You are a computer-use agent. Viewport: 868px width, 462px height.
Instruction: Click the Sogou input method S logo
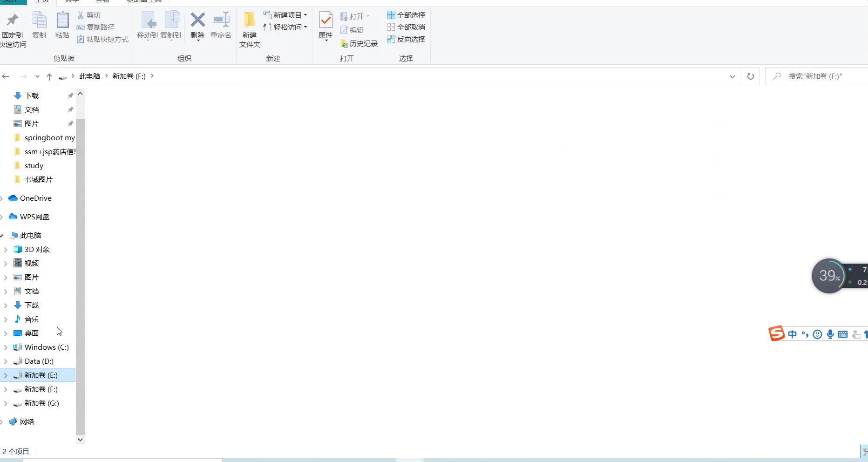(x=776, y=333)
